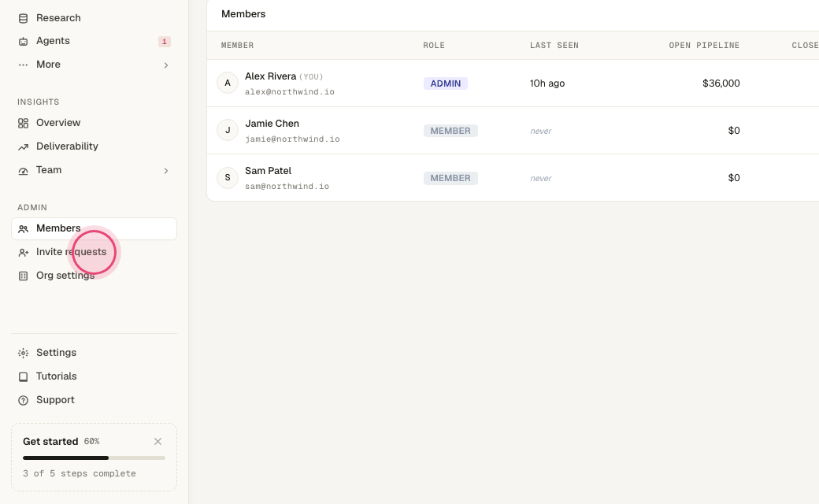Click the name Jamie Chen
The image size is (819, 504).
tap(272, 124)
